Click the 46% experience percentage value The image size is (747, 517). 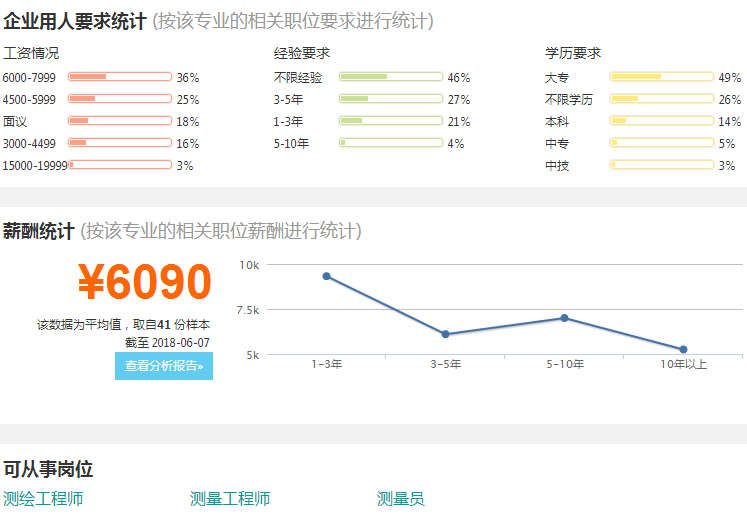[x=459, y=78]
